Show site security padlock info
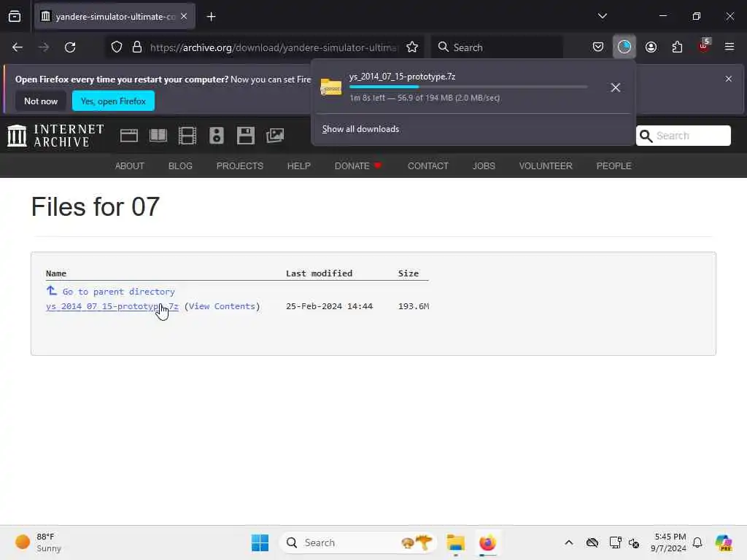The width and height of the screenshot is (747, 560). pyautogui.click(x=137, y=47)
